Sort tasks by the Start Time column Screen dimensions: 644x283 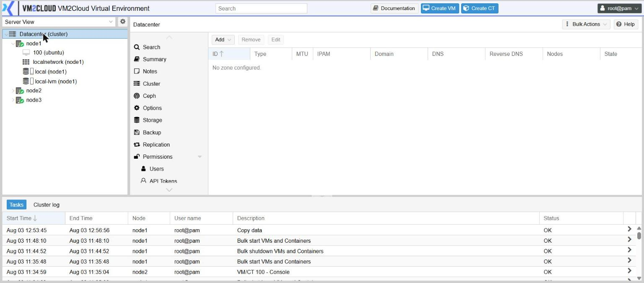click(34, 218)
